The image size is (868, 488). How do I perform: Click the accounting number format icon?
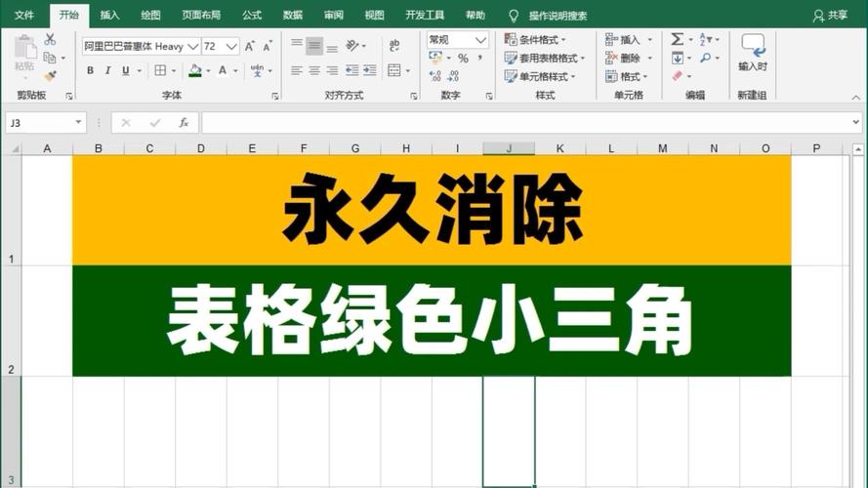(x=435, y=58)
